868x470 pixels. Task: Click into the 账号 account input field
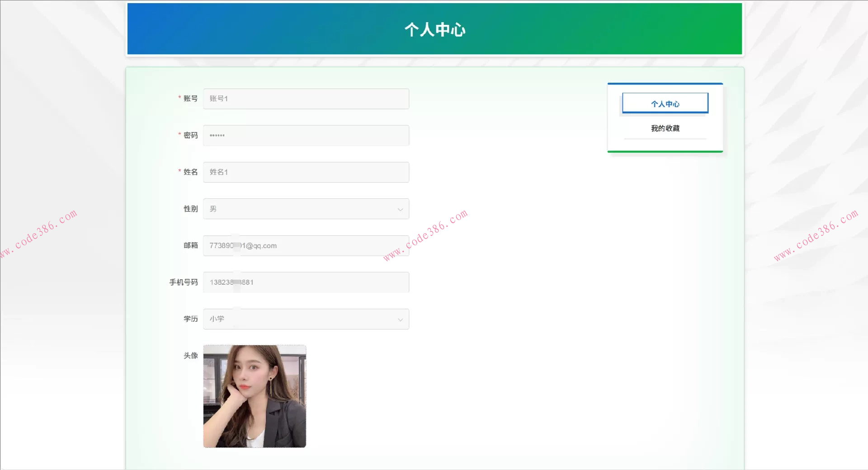306,99
